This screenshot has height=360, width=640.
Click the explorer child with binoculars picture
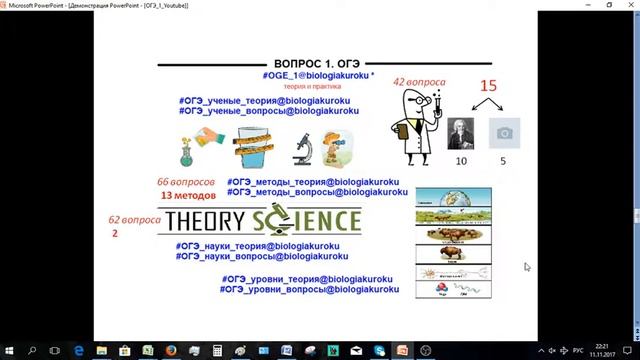tap(337, 149)
